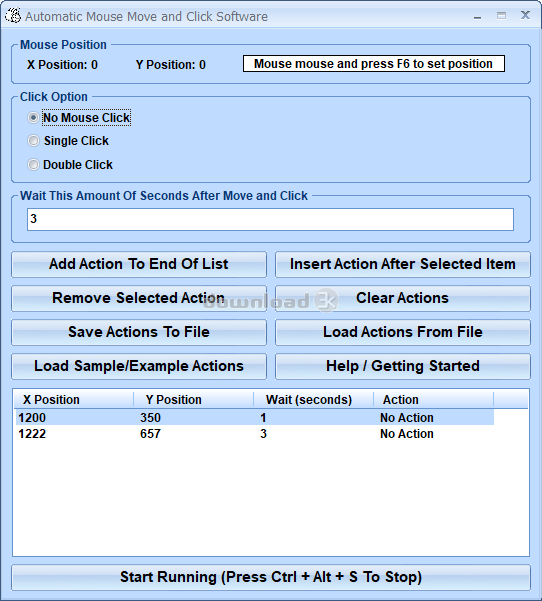Viewport: 542px width, 601px height.
Task: Click the Wait (seconds) column header
Action: point(314,399)
